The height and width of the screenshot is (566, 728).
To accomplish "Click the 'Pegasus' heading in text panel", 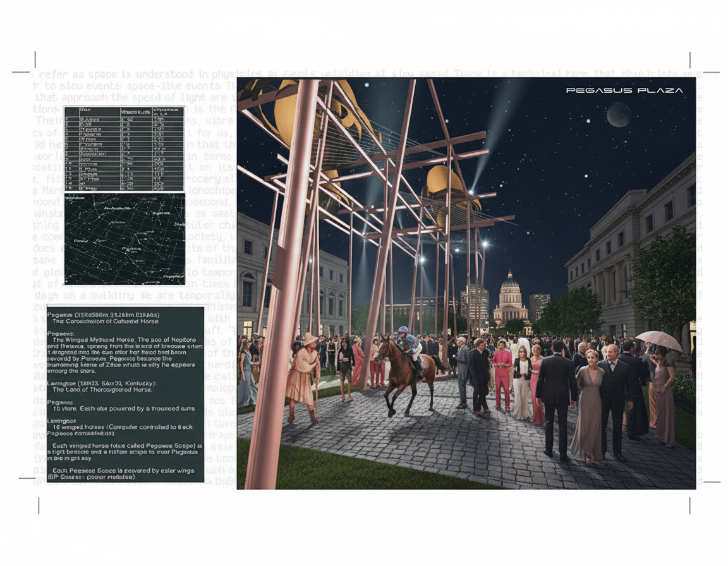I will (x=62, y=332).
